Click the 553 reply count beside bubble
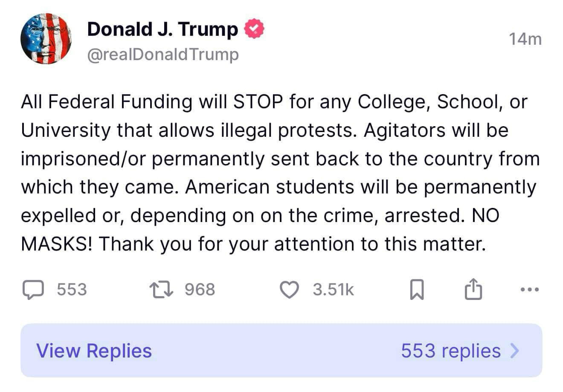The height and width of the screenshot is (392, 563). point(72,290)
